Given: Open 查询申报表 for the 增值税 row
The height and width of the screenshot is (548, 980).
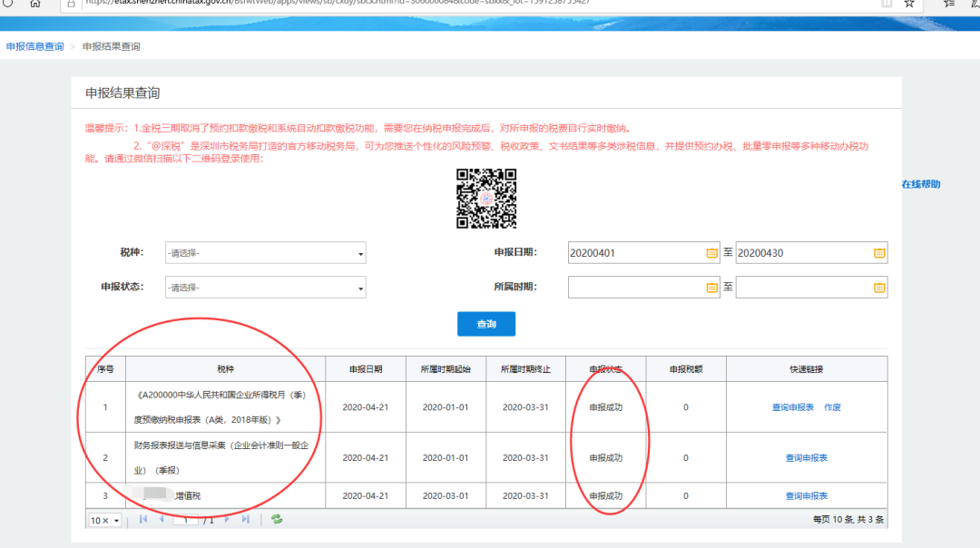Looking at the screenshot, I should pyautogui.click(x=807, y=496).
